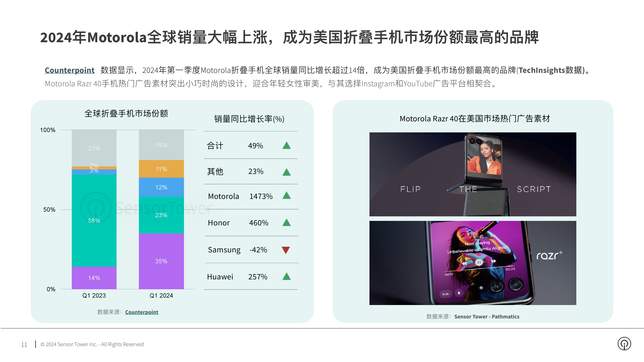Click the Sensor Tower logo icon at bottom right
This screenshot has width=644, height=362.
click(x=624, y=344)
